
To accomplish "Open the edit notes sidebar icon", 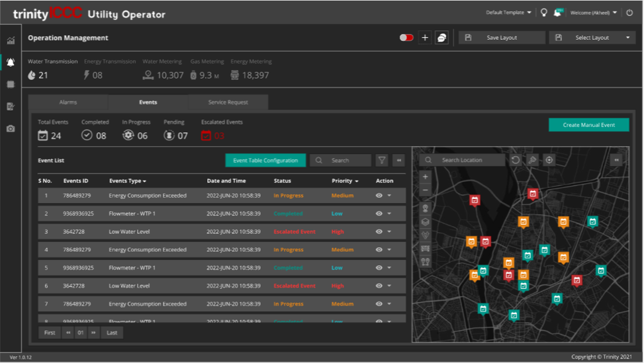I will coord(11,106).
